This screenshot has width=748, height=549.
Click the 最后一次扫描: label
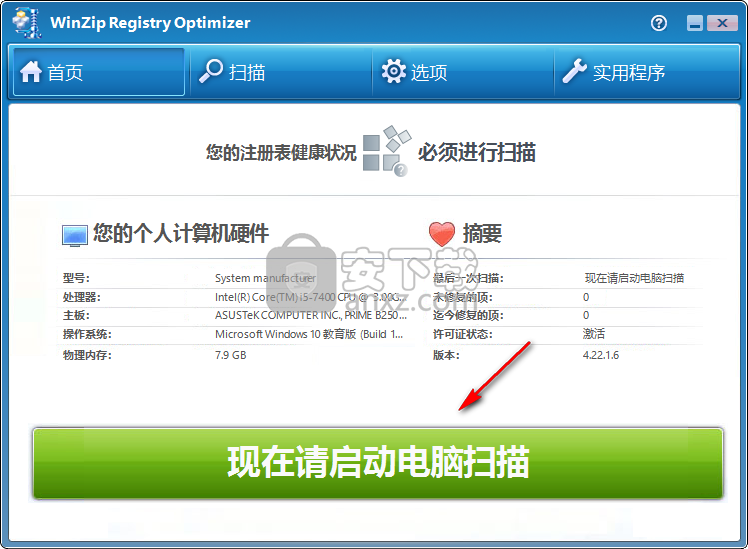coord(468,278)
